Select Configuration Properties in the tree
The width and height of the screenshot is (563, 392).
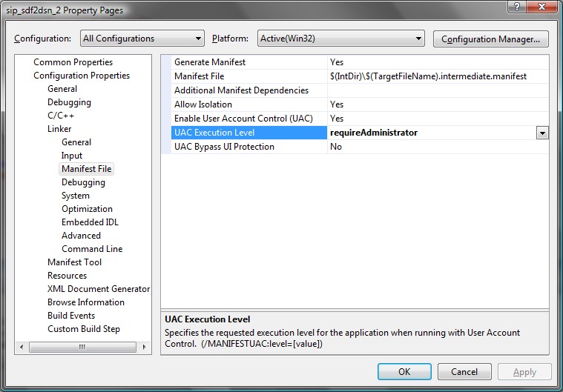pyautogui.click(x=82, y=76)
